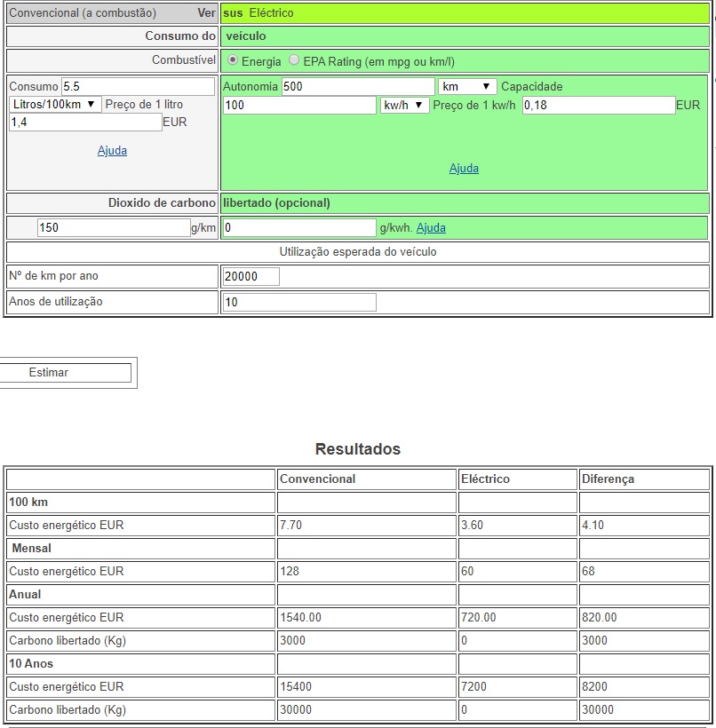
Task: Select the Energia radio button
Action: 233,60
